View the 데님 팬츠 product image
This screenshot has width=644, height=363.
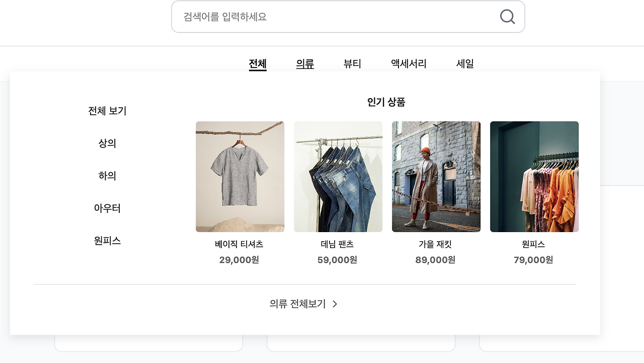click(x=338, y=177)
